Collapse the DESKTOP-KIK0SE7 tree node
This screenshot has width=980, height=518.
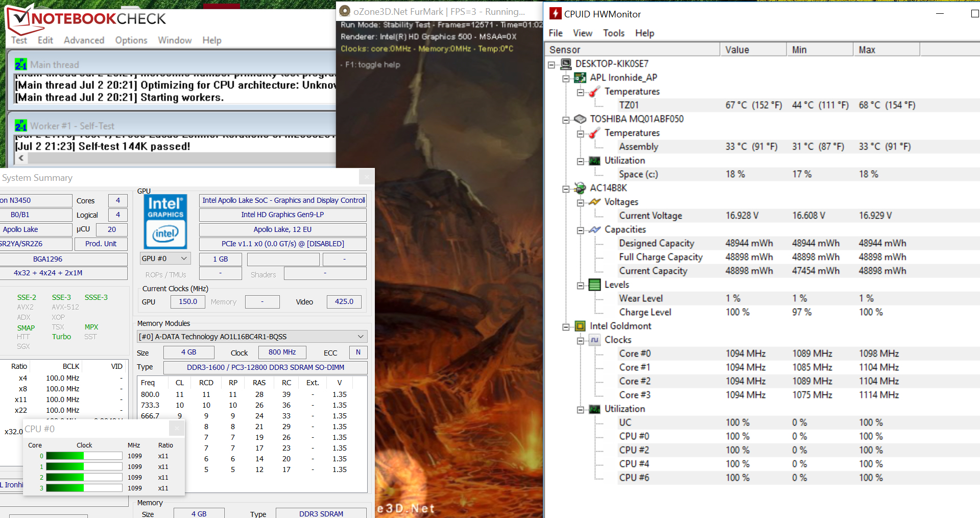[x=552, y=64]
